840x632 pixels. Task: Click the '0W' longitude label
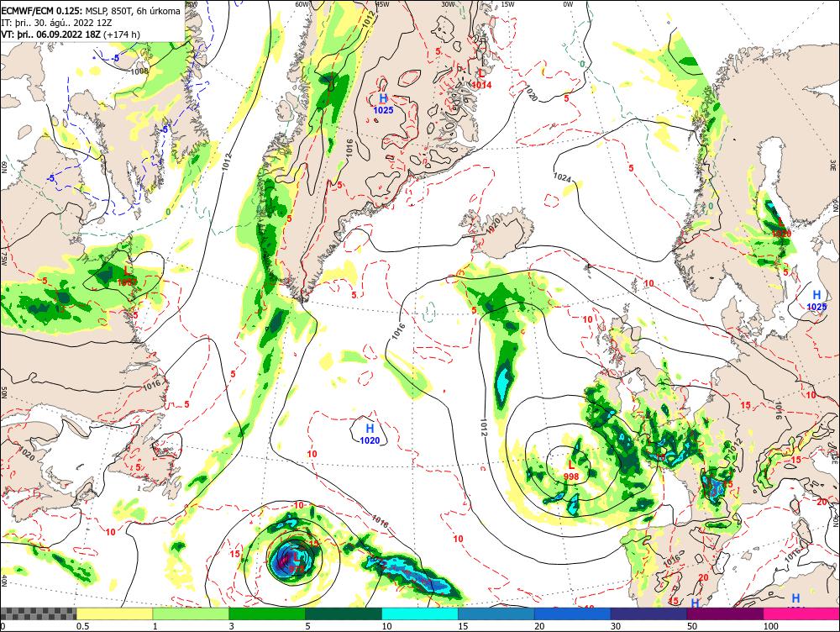(x=568, y=4)
